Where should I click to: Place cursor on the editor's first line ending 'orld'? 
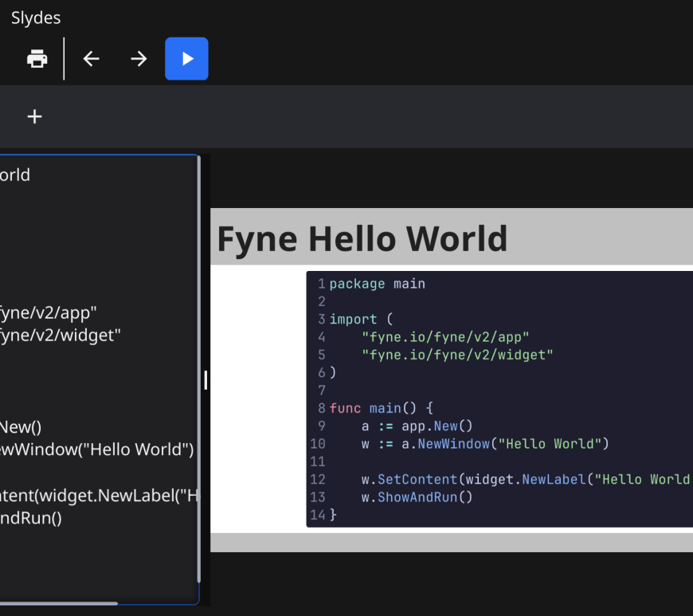[16, 175]
